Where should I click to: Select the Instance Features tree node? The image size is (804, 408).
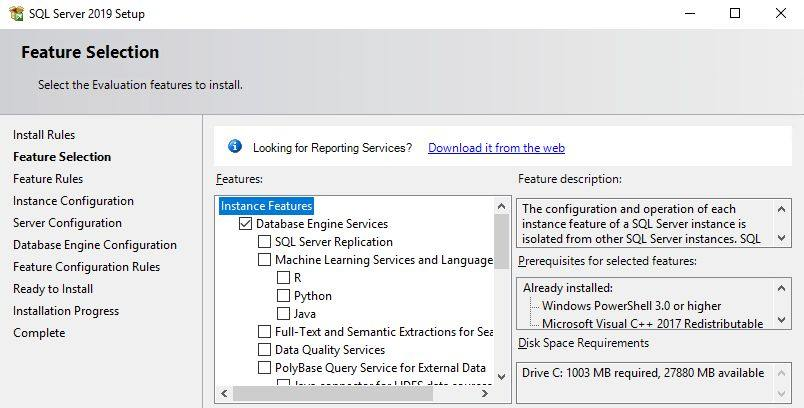point(266,206)
